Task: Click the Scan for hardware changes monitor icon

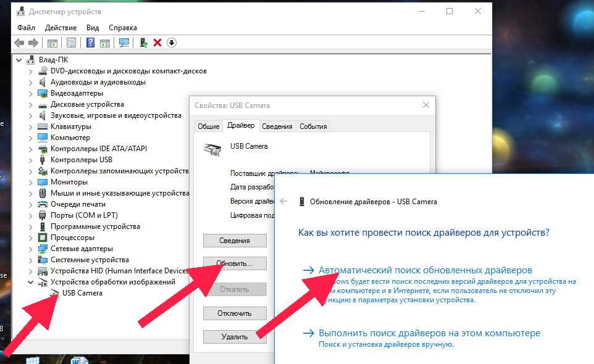Action: [x=123, y=43]
